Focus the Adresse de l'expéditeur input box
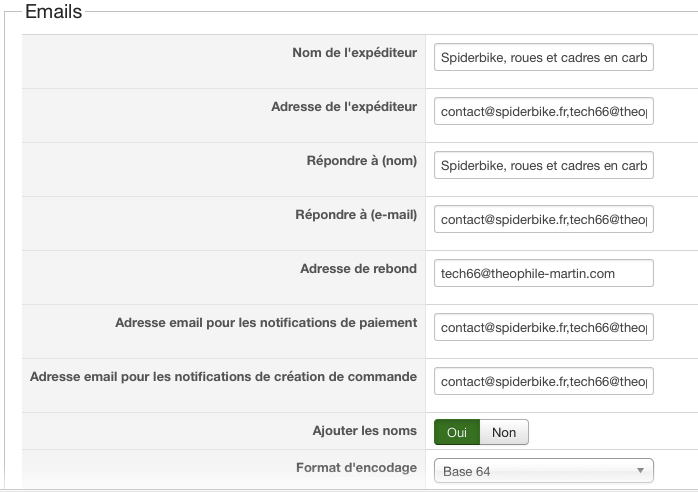 544,112
